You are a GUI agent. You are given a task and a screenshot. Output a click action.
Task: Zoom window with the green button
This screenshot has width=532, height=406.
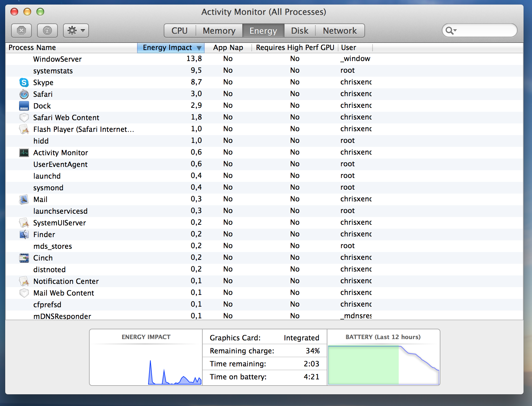[x=40, y=12]
